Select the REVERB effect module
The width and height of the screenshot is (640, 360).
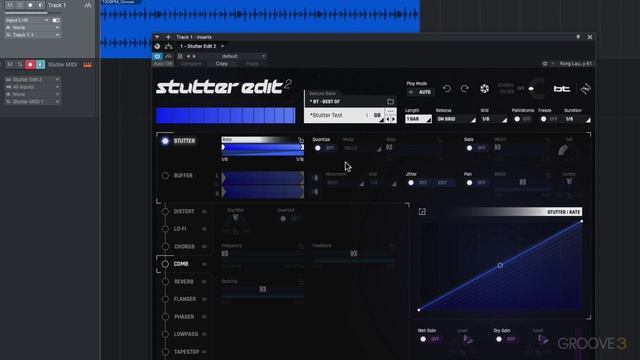click(184, 282)
